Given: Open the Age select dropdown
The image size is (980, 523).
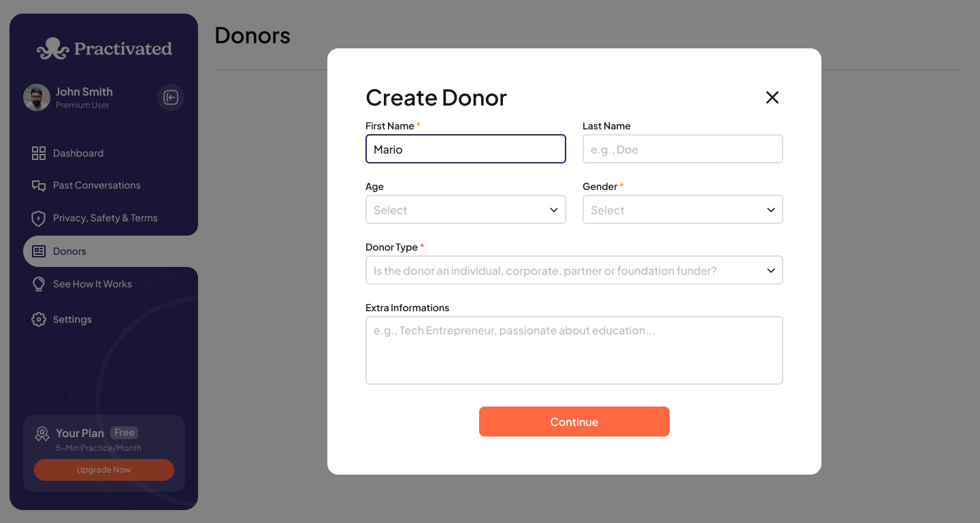Looking at the screenshot, I should click(x=465, y=210).
